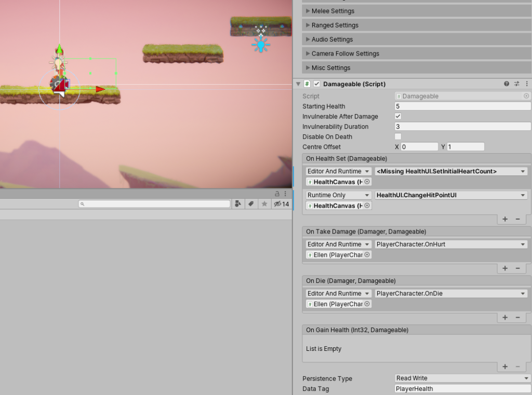
Task: Click the search by type filter icon
Action: 238,204
